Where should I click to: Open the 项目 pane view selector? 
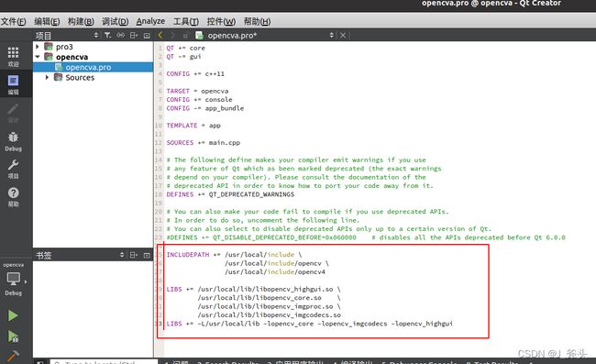tap(96, 36)
